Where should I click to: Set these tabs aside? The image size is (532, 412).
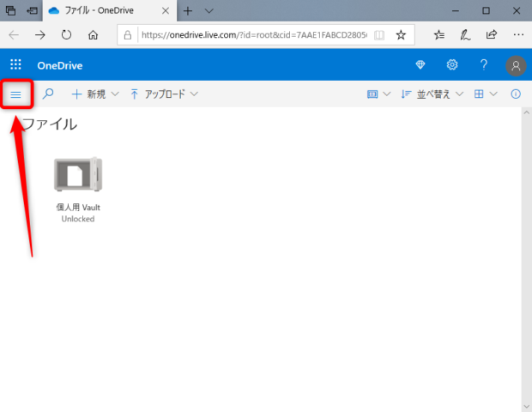point(32,11)
